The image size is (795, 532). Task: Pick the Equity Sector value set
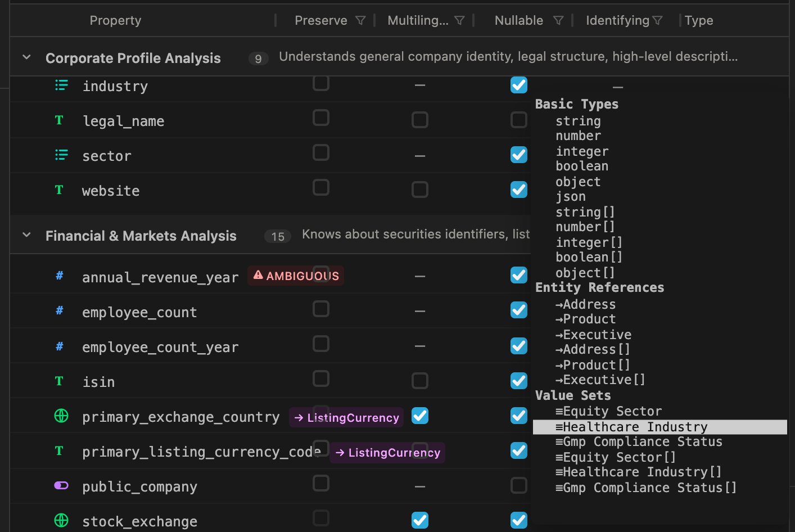pos(608,411)
